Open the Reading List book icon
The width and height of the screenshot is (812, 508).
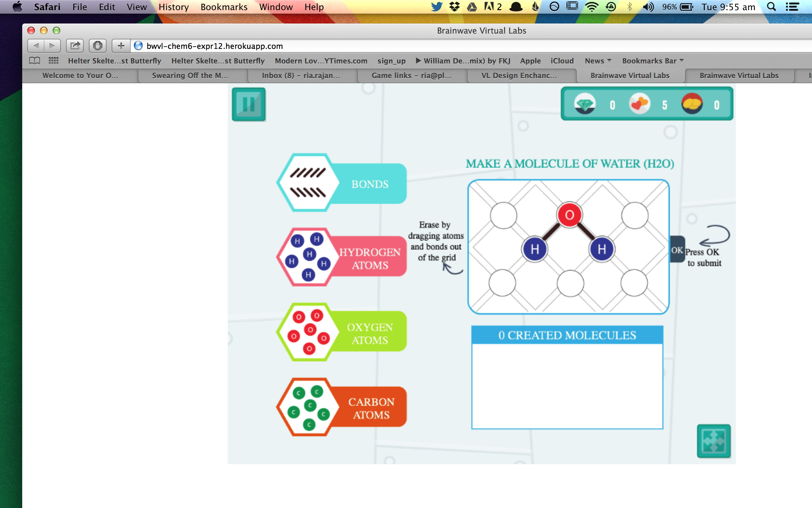[x=35, y=61]
